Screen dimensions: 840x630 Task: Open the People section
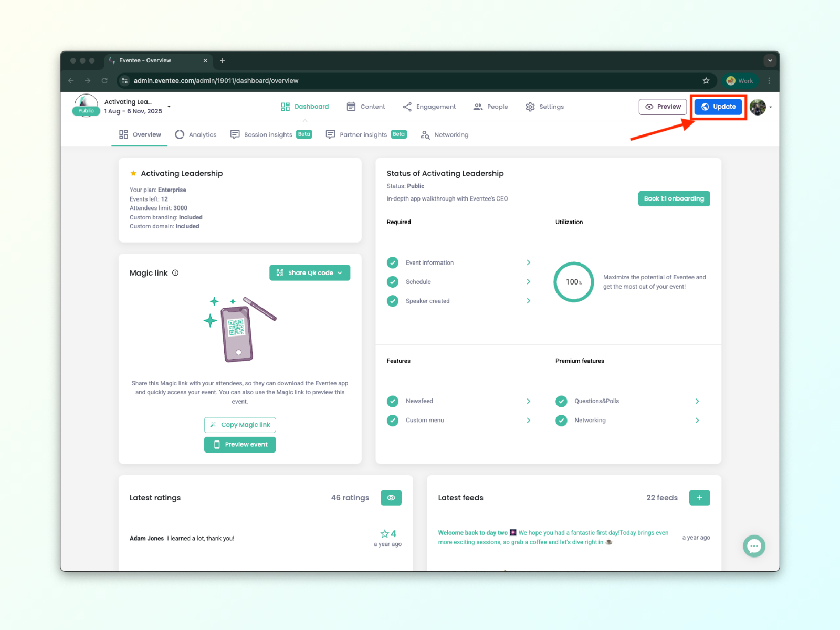pyautogui.click(x=491, y=107)
